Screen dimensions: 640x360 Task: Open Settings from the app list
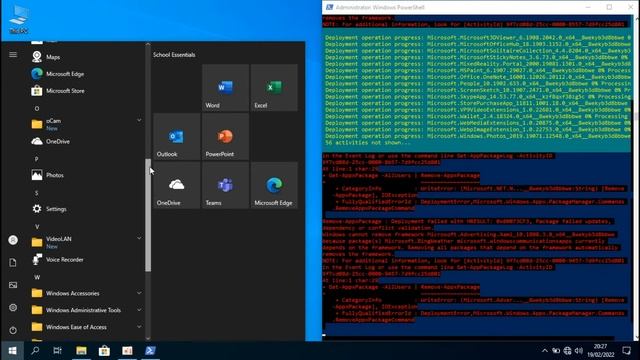(x=86, y=209)
